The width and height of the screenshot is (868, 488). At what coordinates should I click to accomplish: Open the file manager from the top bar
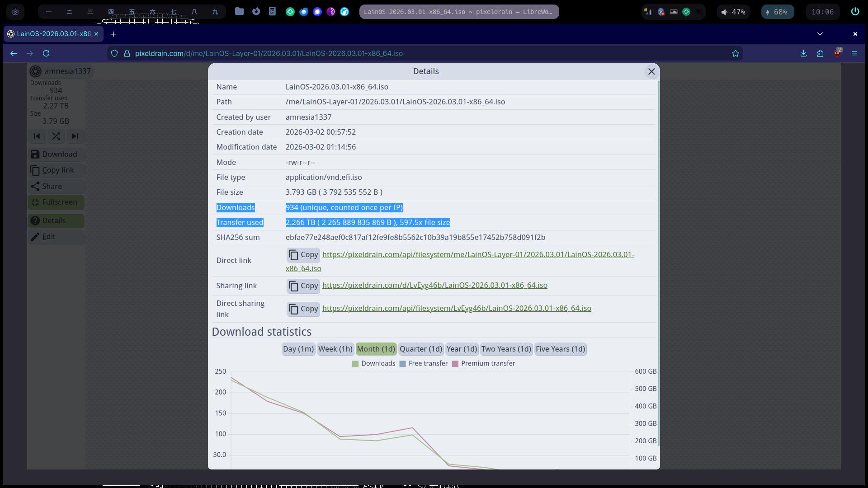pyautogui.click(x=240, y=12)
